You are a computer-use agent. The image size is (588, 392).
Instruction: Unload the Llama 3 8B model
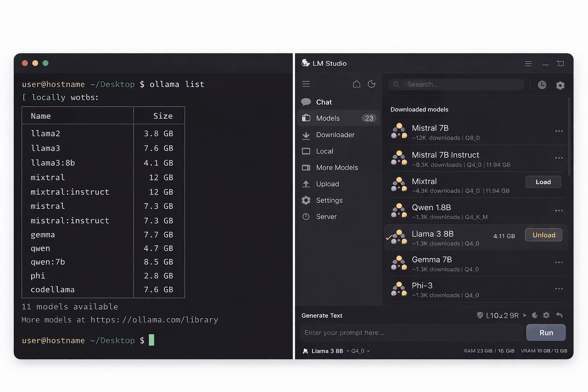click(x=543, y=235)
